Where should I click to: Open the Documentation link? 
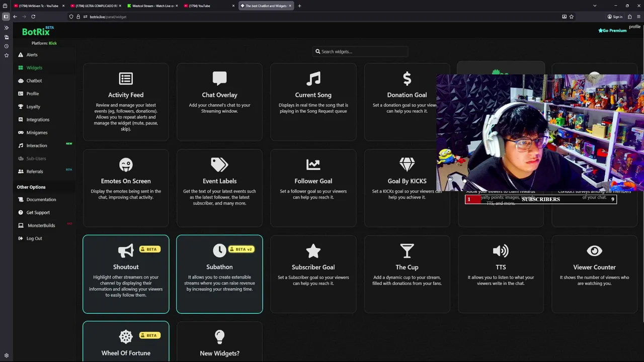point(41,200)
